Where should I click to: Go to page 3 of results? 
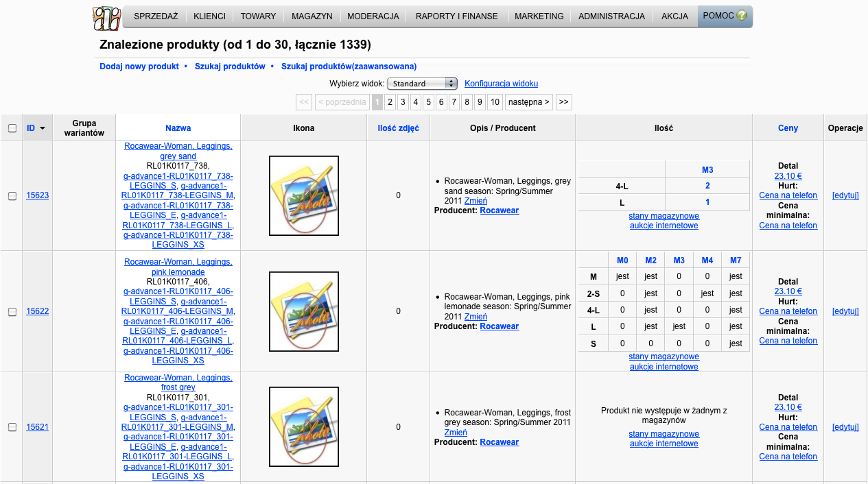pyautogui.click(x=403, y=102)
